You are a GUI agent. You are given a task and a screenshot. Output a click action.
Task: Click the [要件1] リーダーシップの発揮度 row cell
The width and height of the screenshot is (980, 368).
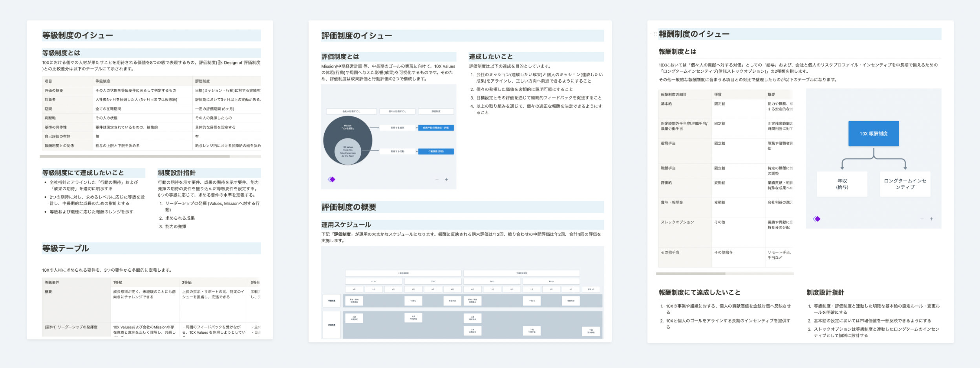coord(77,329)
